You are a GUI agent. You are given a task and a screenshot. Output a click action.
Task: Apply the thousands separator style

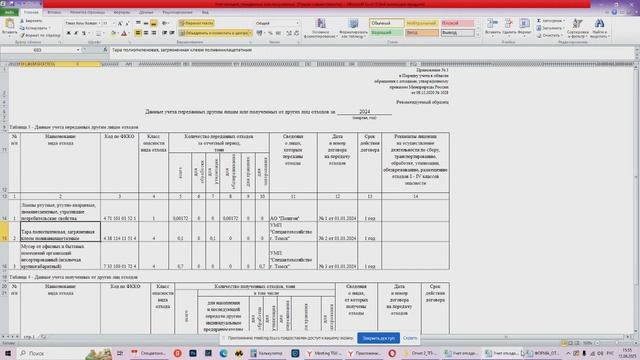[x=278, y=33]
